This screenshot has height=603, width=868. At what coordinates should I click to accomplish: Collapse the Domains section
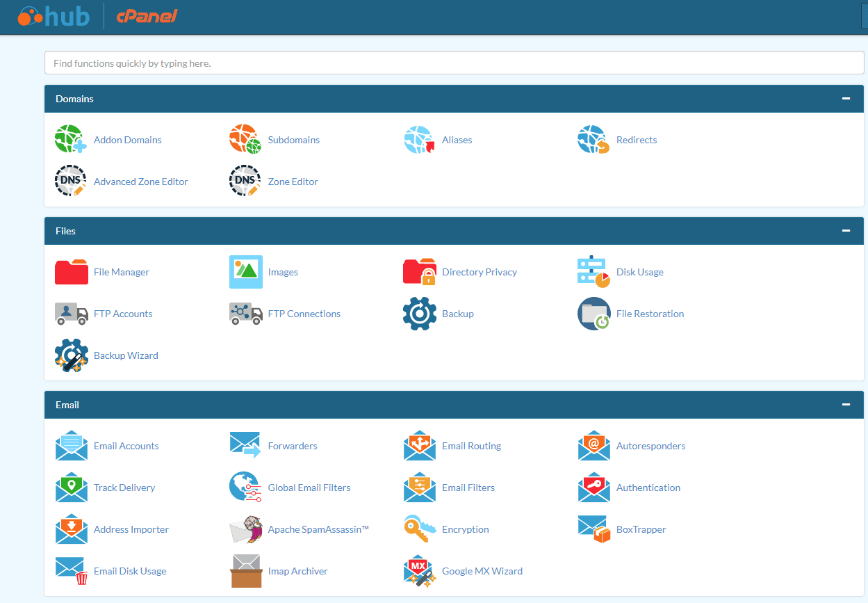(x=846, y=98)
